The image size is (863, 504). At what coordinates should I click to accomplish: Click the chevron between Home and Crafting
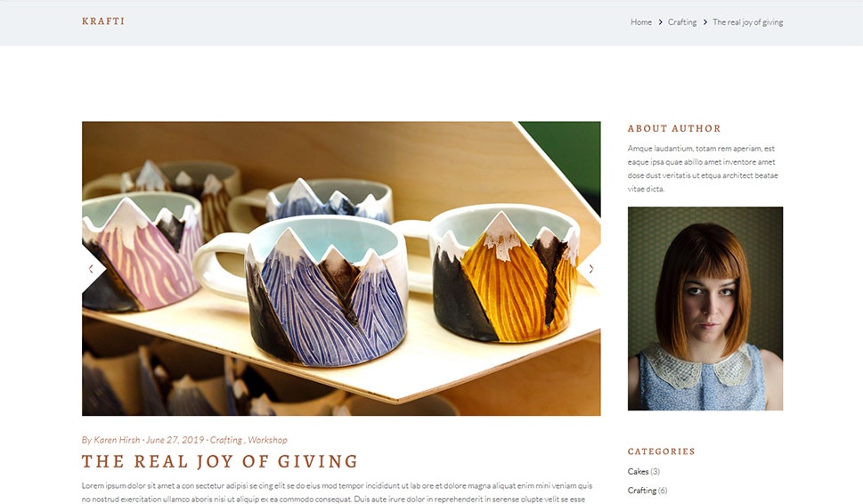[660, 22]
